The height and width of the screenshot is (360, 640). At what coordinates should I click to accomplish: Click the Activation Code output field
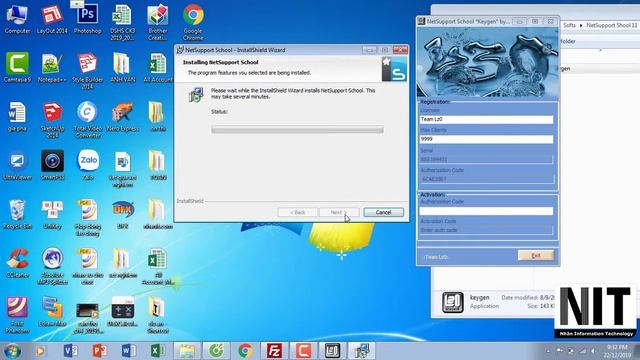(486, 230)
